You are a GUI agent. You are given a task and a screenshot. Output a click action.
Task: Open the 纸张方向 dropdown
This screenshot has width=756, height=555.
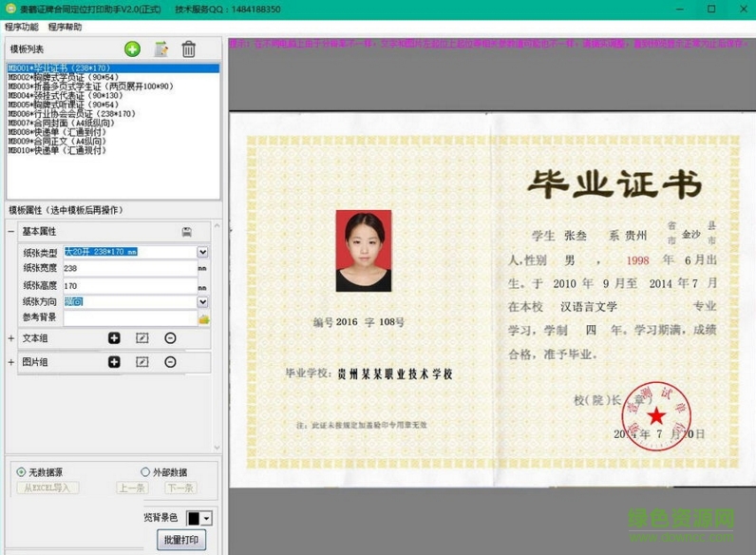(x=202, y=301)
